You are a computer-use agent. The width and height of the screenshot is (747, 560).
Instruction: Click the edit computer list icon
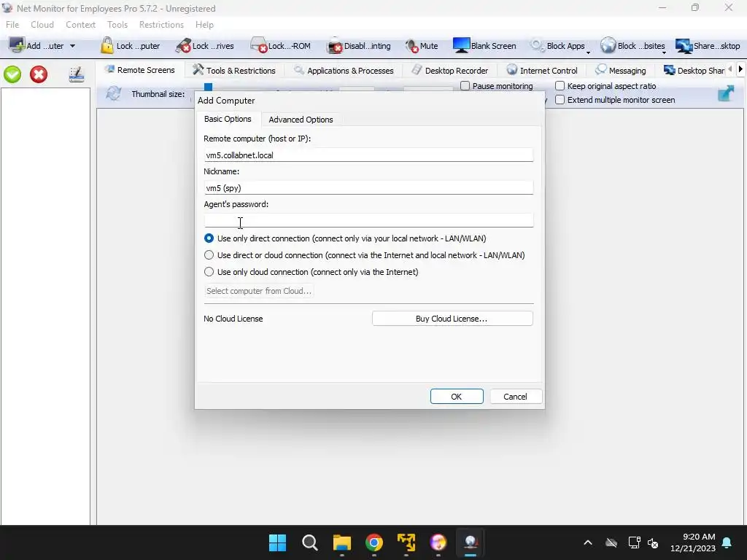click(x=76, y=74)
